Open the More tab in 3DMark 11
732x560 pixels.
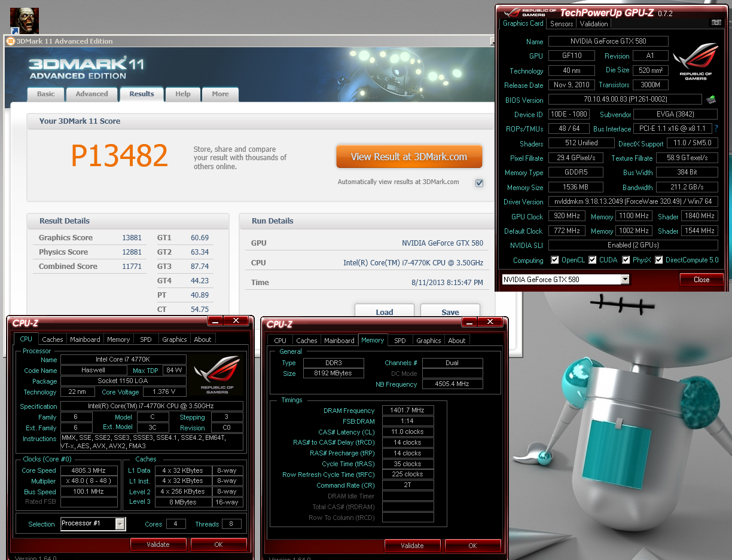tap(220, 94)
